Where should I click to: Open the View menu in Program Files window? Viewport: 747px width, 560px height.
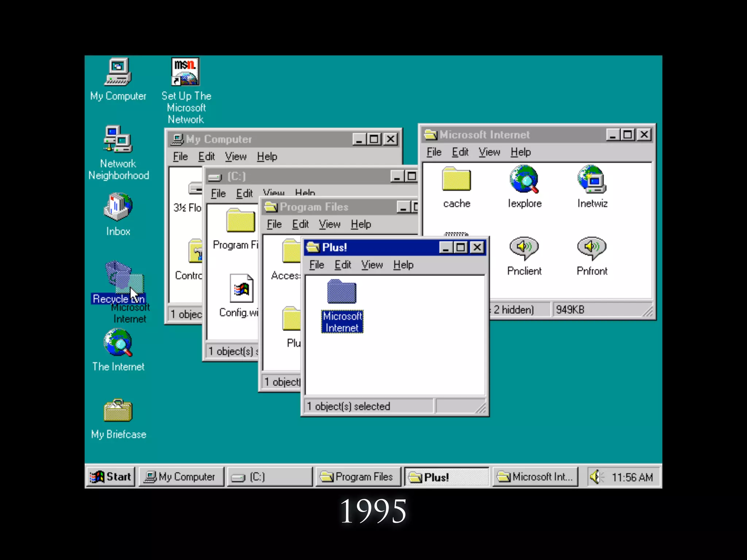[x=330, y=224]
